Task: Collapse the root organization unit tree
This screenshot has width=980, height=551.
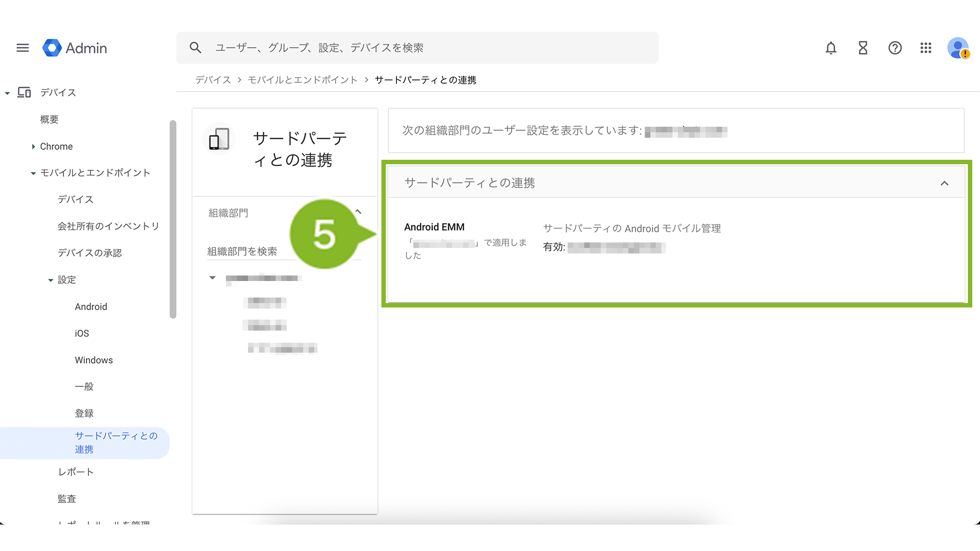Action: click(212, 278)
